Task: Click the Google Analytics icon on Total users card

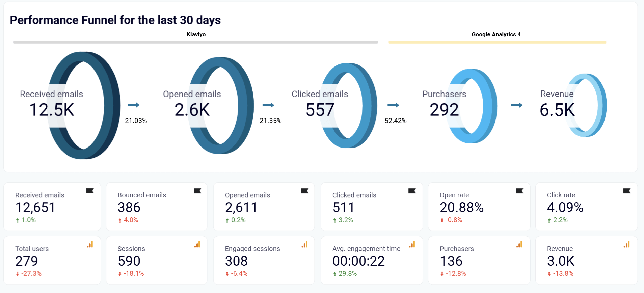Action: pyautogui.click(x=90, y=245)
